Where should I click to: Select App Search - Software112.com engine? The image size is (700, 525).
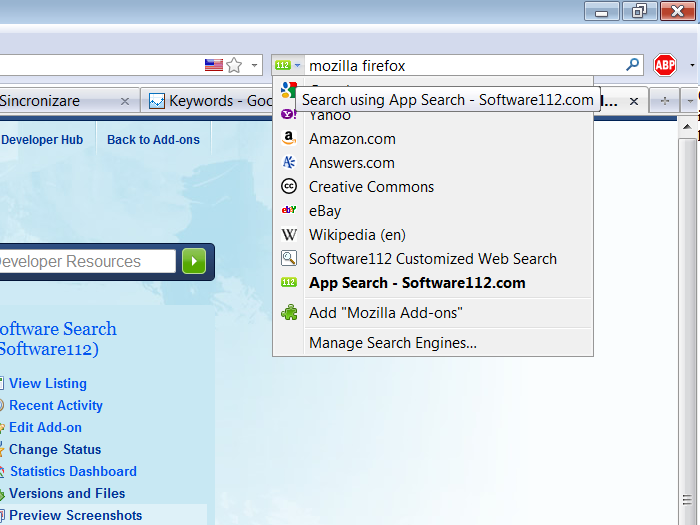point(433,283)
